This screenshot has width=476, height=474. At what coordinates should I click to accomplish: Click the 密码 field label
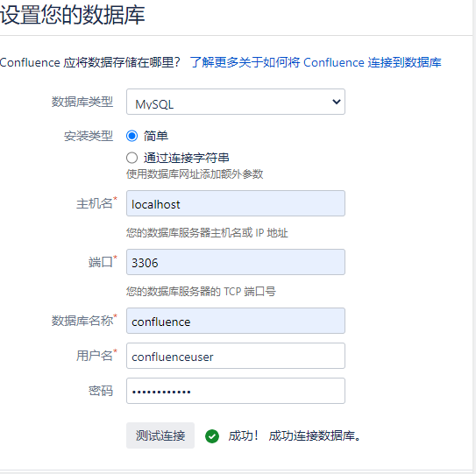pos(101,391)
